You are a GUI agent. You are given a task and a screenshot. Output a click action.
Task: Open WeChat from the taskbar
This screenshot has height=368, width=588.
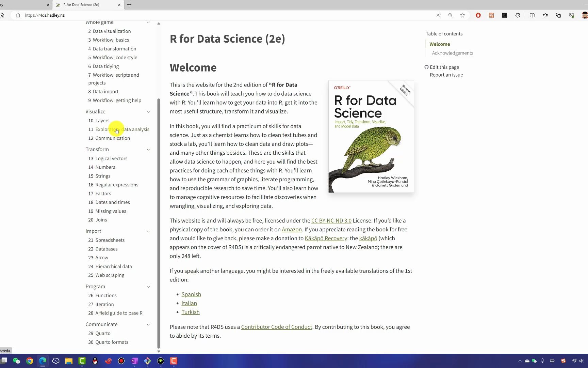[x=16, y=361]
